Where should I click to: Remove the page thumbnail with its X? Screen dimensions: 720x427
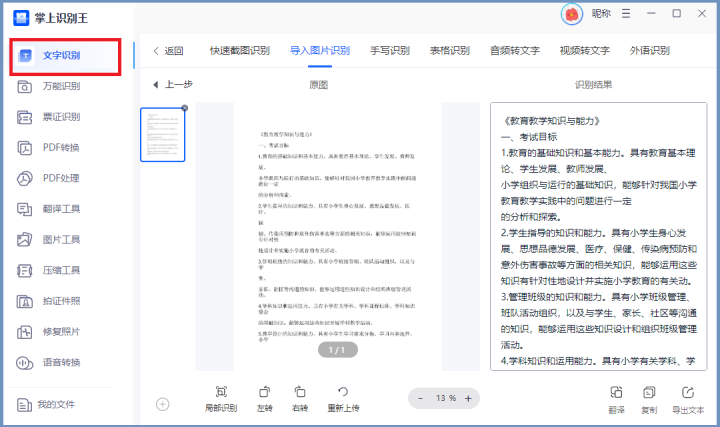point(185,108)
